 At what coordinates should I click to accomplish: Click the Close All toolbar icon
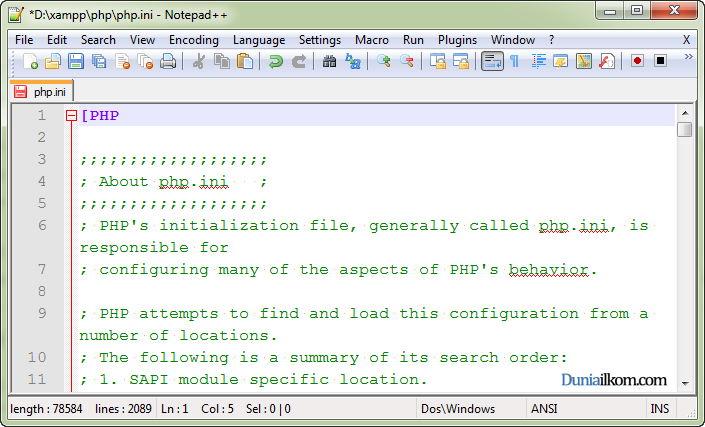[x=145, y=61]
